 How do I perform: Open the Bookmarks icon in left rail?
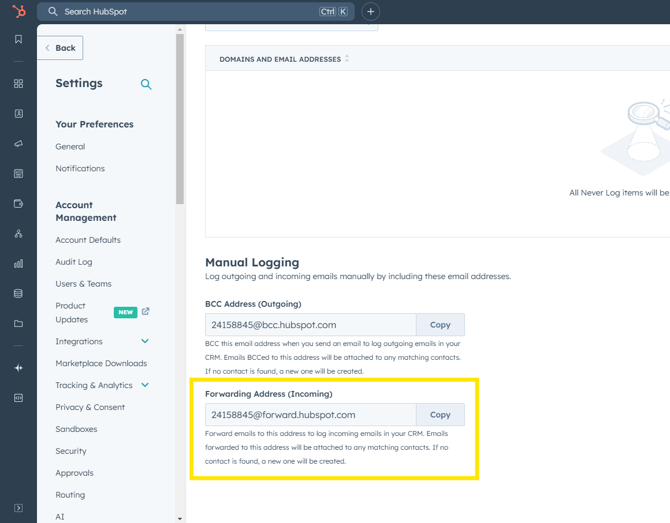coord(18,40)
